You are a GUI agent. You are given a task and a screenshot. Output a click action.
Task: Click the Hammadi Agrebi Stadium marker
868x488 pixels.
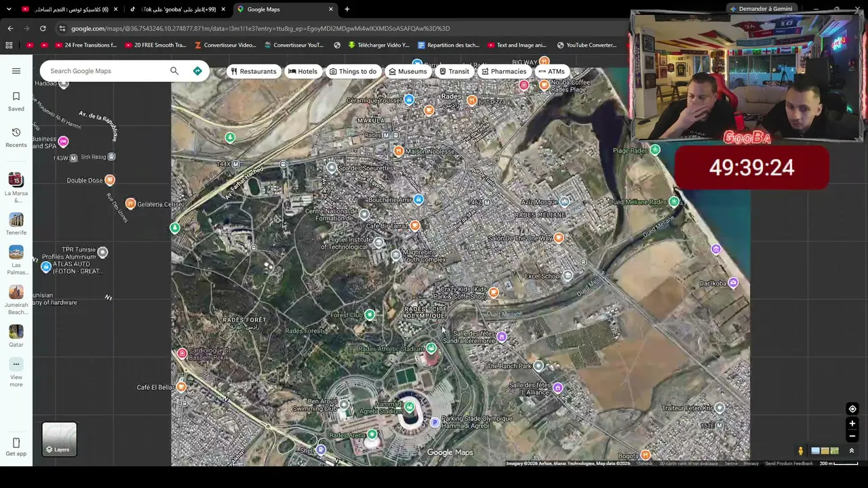410,407
